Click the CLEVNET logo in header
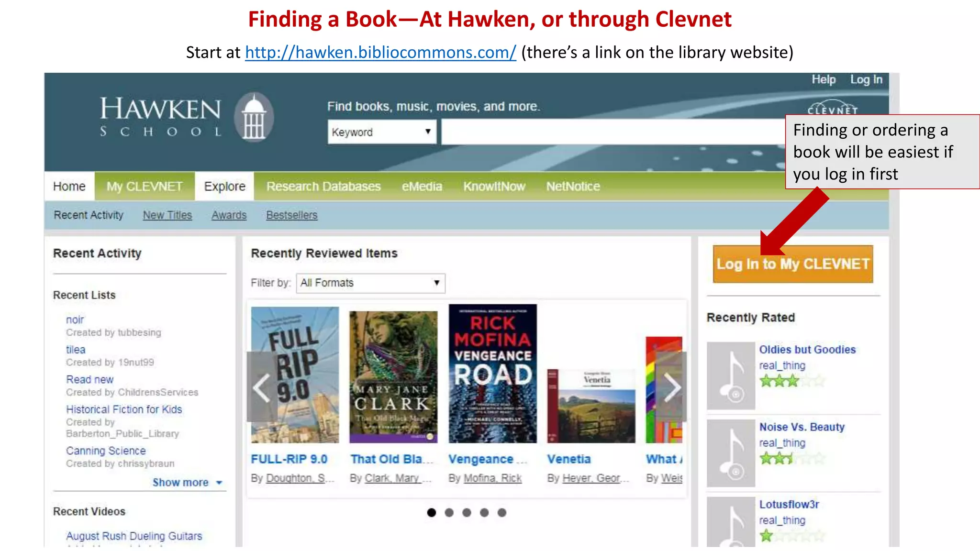Image resolution: width=980 pixels, height=551 pixels. click(833, 108)
